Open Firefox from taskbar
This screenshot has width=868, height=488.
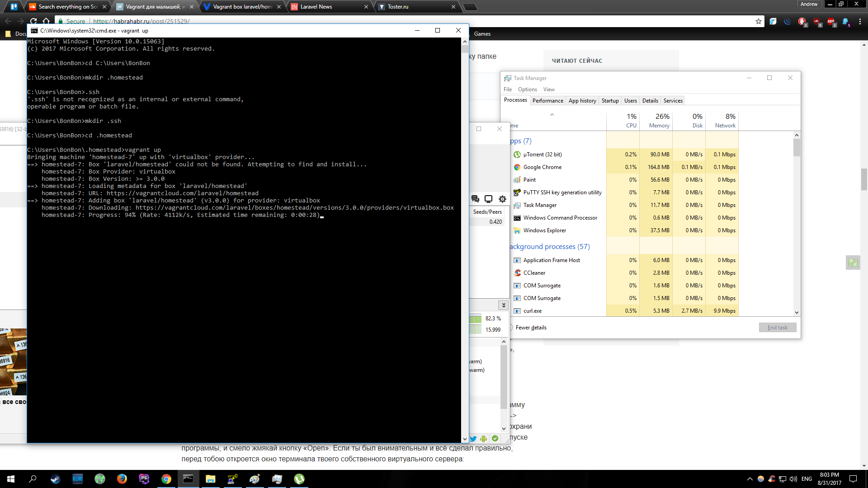[x=122, y=479]
